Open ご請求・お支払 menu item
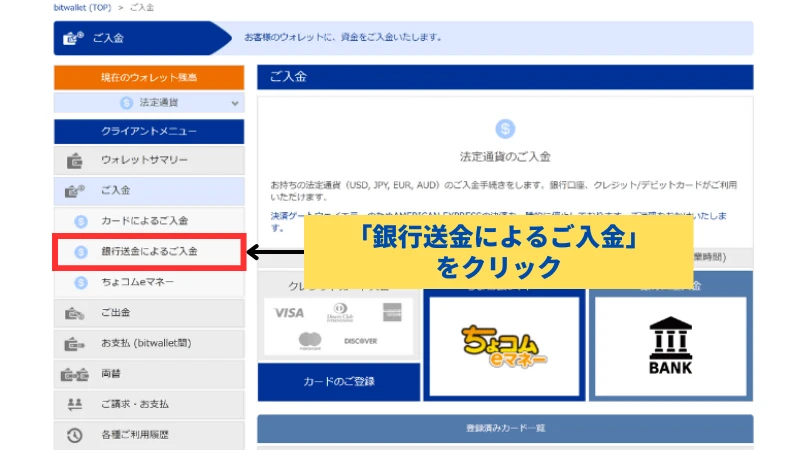The image size is (800, 450). (x=149, y=405)
